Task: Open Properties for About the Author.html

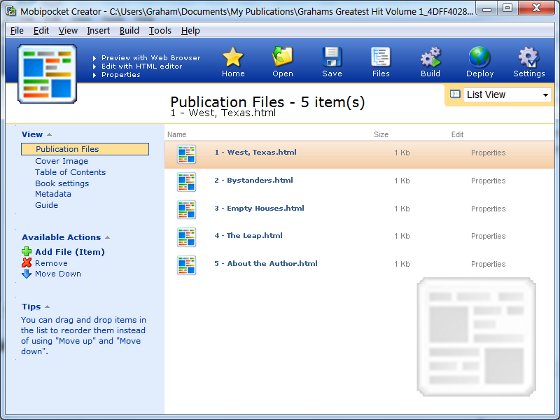Action: pos(488,264)
